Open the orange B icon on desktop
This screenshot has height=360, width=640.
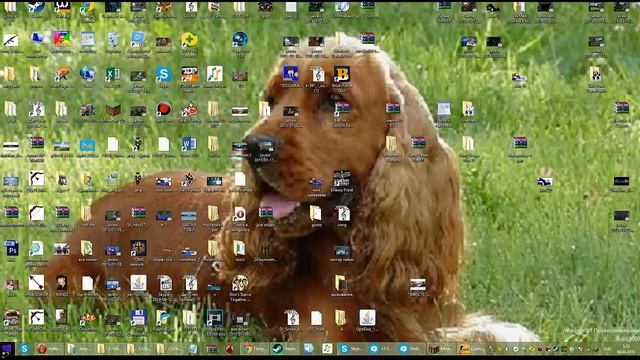point(342,74)
